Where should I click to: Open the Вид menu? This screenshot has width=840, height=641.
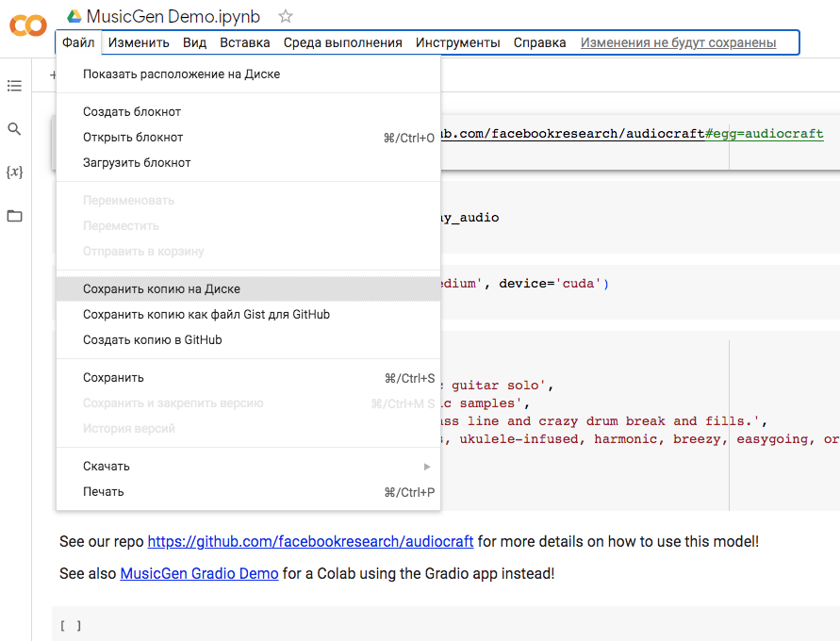coord(194,42)
